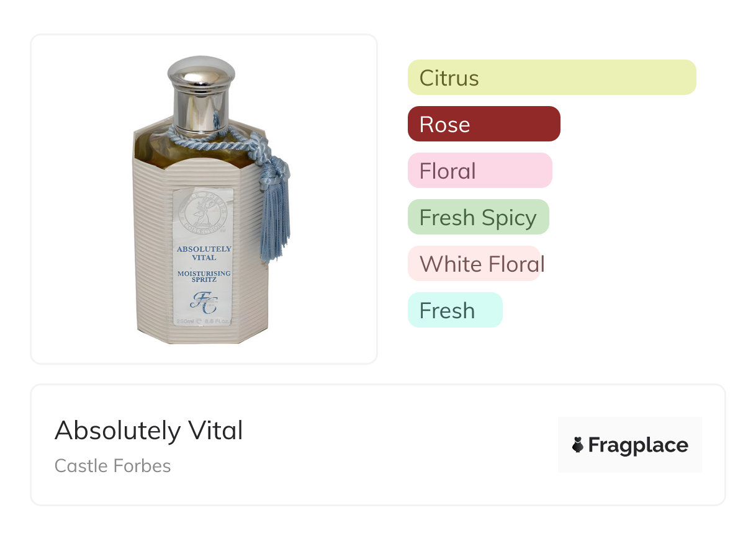This screenshot has width=756, height=536.
Task: Select the mint Fresh accord bar
Action: click(454, 310)
